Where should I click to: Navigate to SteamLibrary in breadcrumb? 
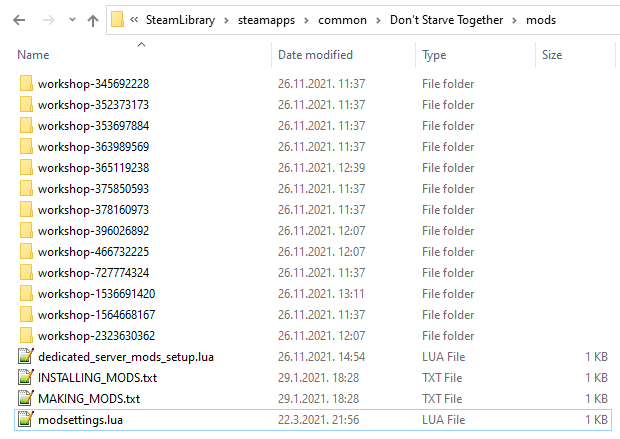180,20
